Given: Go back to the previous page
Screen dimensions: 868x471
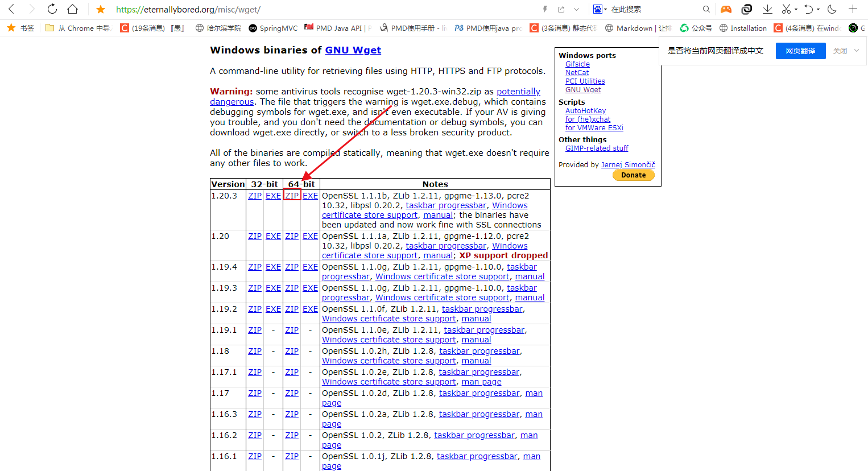Looking at the screenshot, I should tap(11, 9).
